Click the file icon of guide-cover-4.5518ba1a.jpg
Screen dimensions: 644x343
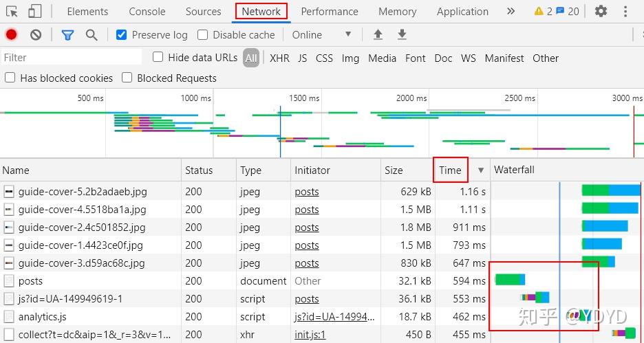pyautogui.click(x=9, y=210)
